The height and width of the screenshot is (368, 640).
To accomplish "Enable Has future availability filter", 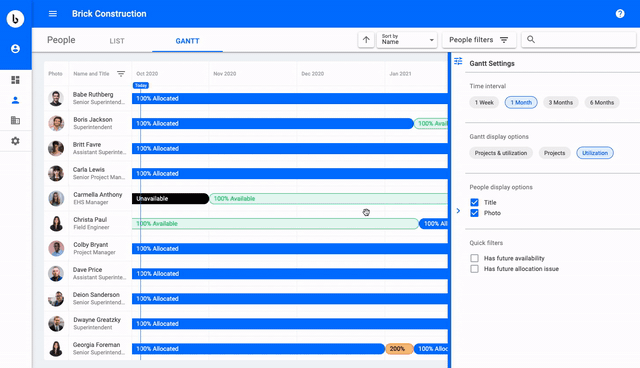I will click(474, 258).
